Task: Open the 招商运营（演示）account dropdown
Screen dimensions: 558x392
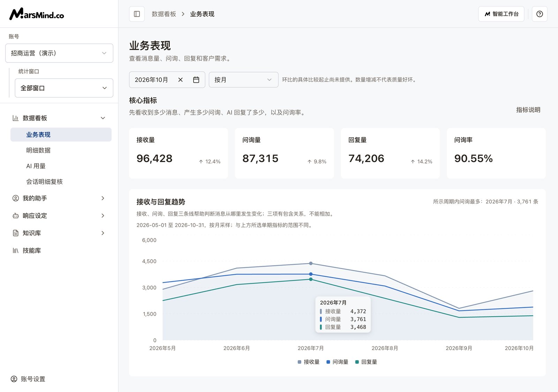Action: coord(59,53)
